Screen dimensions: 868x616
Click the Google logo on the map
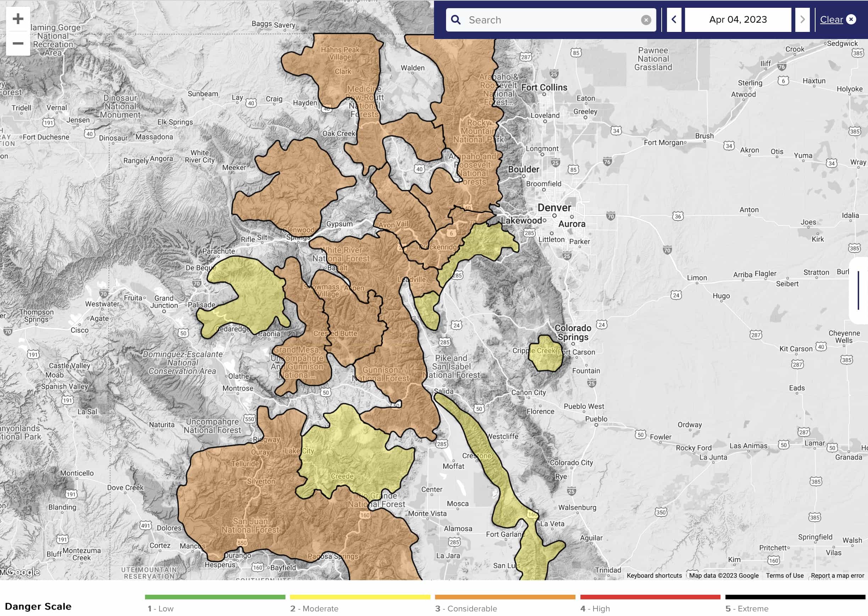tap(23, 571)
